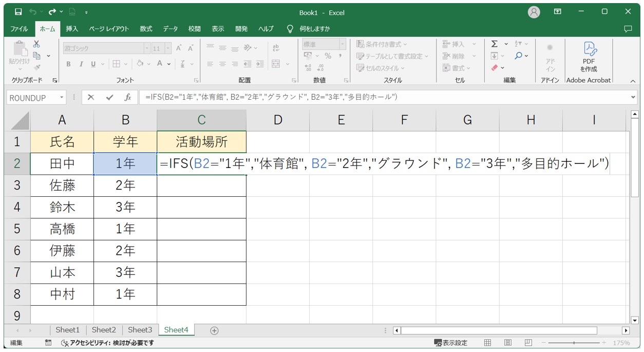The width and height of the screenshot is (644, 352).
Task: Click the Save icon in quick access toolbar
Action: pyautogui.click(x=18, y=12)
